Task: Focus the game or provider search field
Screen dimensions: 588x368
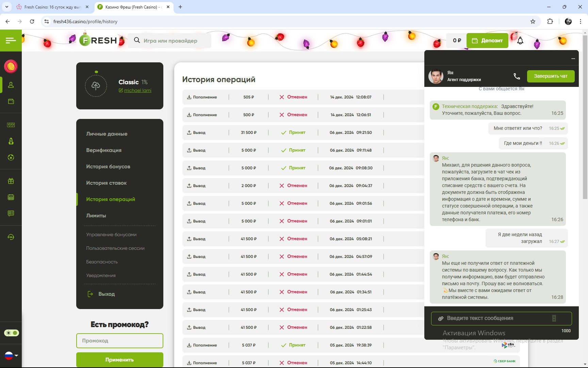Action: pyautogui.click(x=169, y=41)
